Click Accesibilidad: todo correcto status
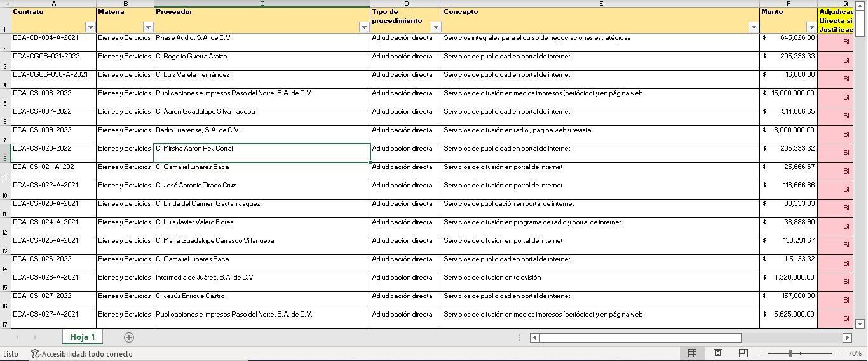The height and width of the screenshot is (361, 868). [82, 354]
